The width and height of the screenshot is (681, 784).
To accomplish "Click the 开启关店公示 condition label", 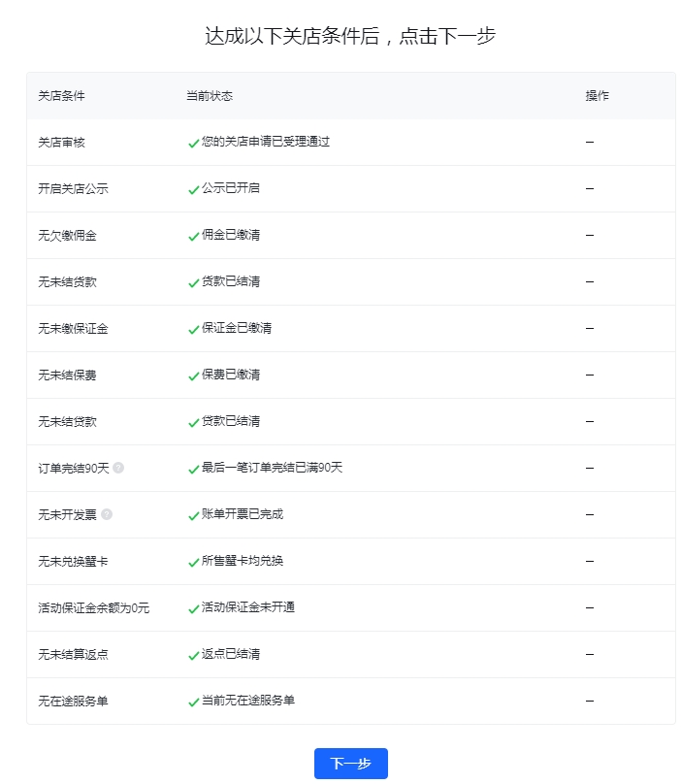I will pos(73,189).
